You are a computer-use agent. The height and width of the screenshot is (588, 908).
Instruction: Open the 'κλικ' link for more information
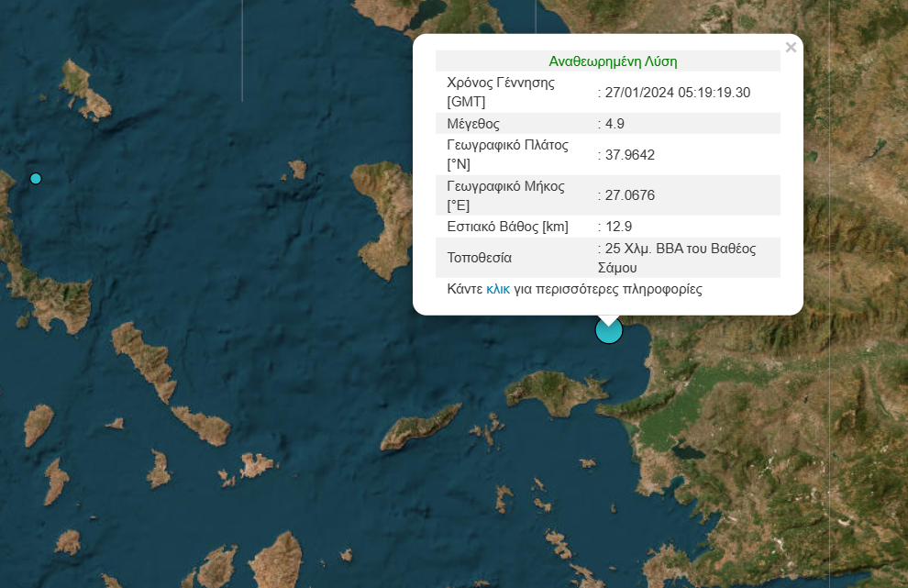[x=498, y=289]
